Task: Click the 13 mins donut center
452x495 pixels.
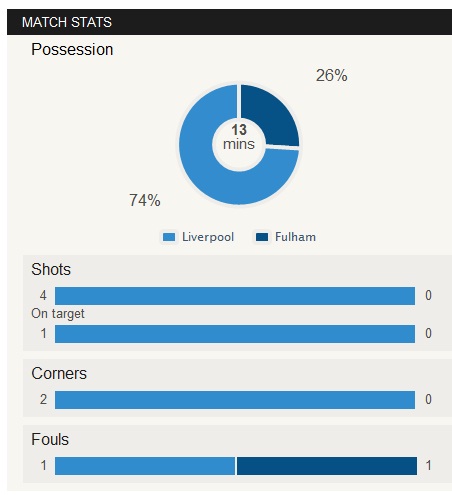Action: coord(239,137)
